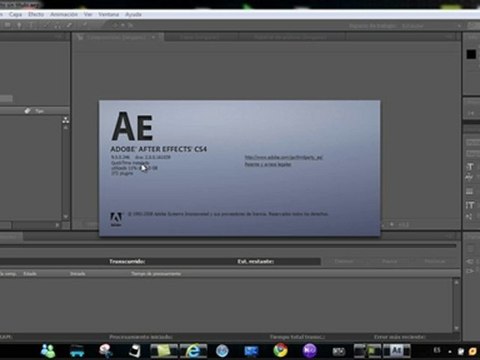Click the vertical scale IT icon
480x360 pixels.
[x=470, y=205]
